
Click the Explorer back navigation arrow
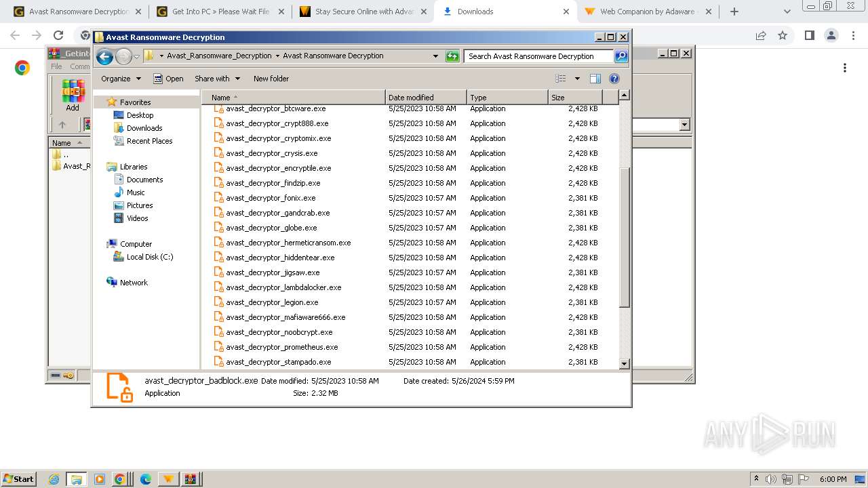coord(104,56)
